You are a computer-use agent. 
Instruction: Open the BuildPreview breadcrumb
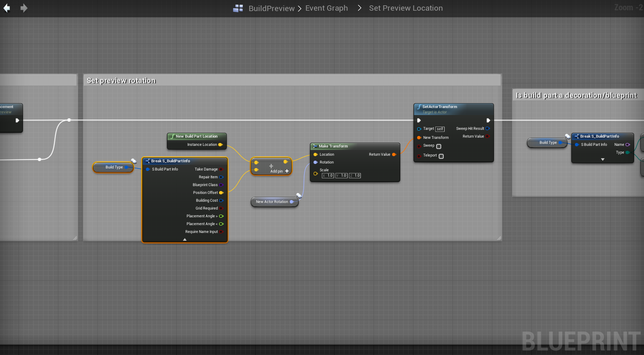271,8
